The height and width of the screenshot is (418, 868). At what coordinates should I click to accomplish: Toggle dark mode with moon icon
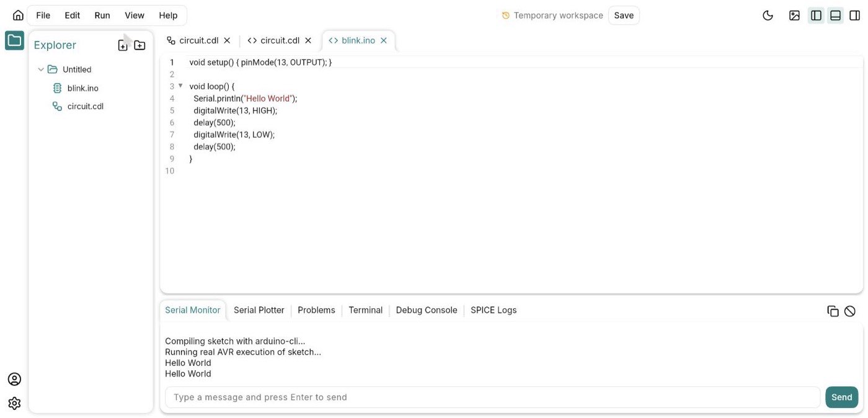click(x=768, y=16)
